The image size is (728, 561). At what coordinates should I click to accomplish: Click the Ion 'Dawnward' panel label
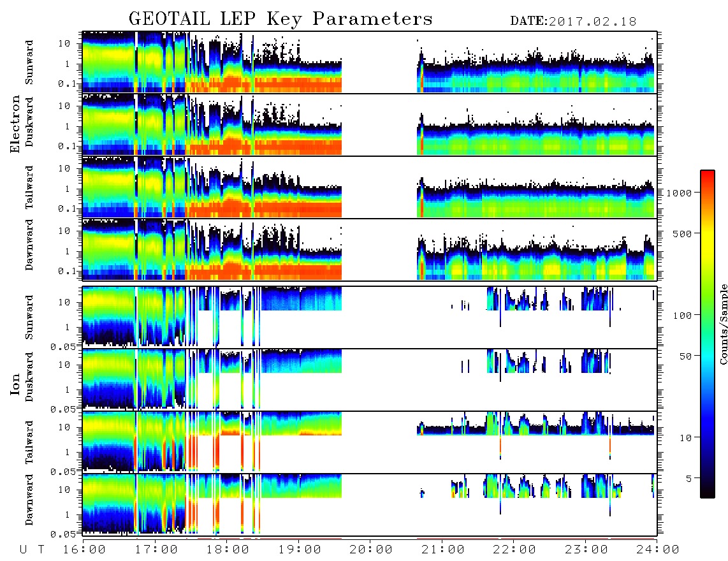click(29, 500)
